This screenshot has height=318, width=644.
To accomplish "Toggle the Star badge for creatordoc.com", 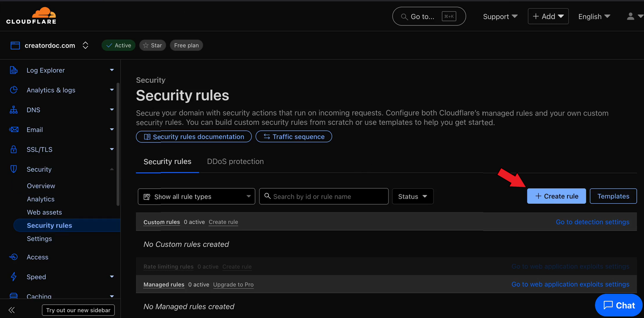I will pos(152,45).
